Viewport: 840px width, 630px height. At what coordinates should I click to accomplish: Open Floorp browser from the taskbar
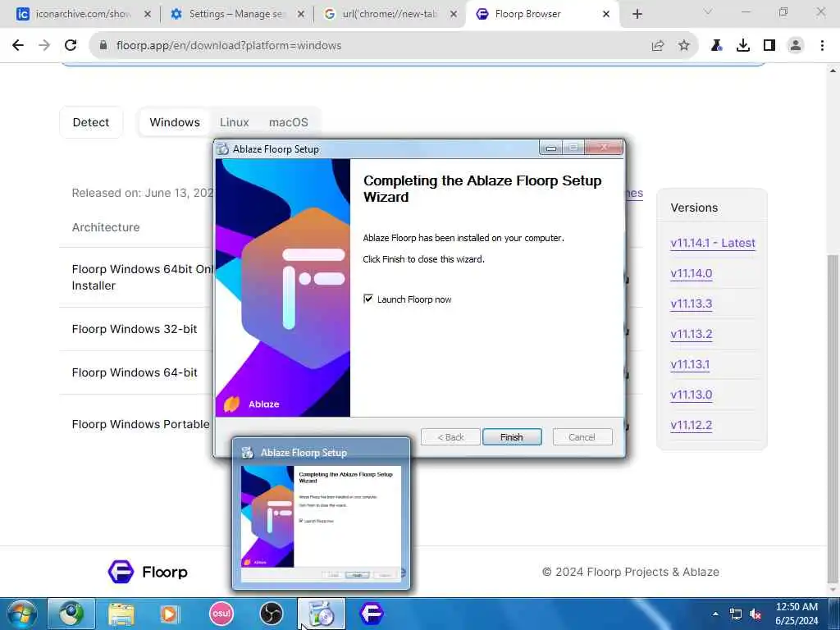pos(372,614)
